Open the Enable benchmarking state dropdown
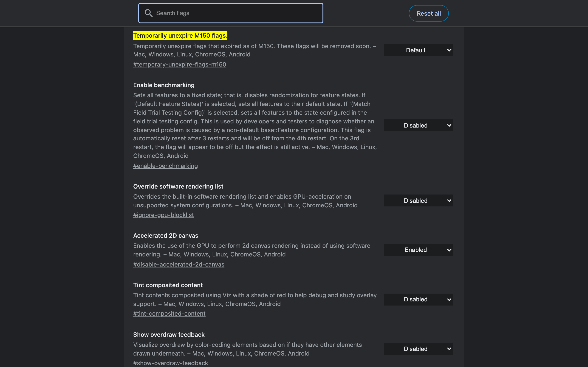The image size is (588, 367). click(x=418, y=125)
